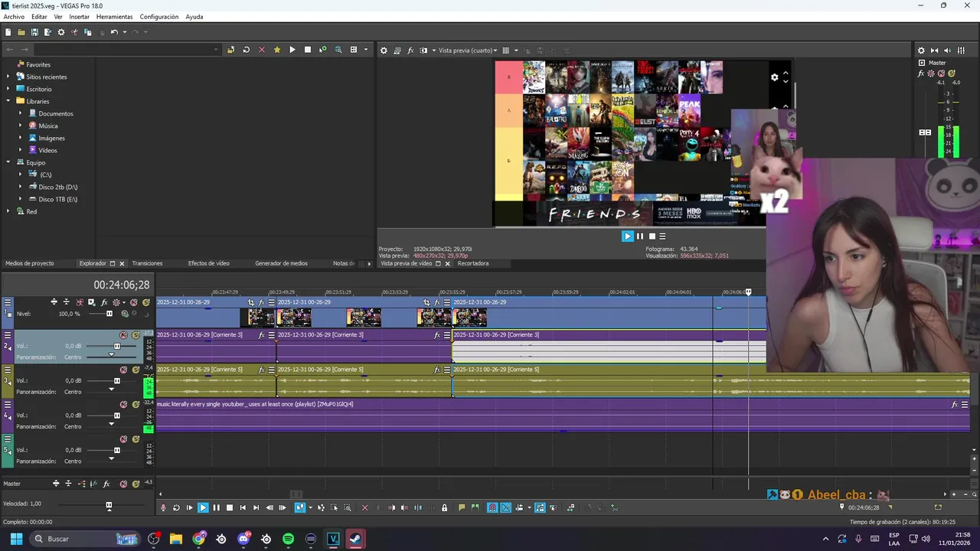
Task: Switch to the Generador de medios tab
Action: pos(281,263)
